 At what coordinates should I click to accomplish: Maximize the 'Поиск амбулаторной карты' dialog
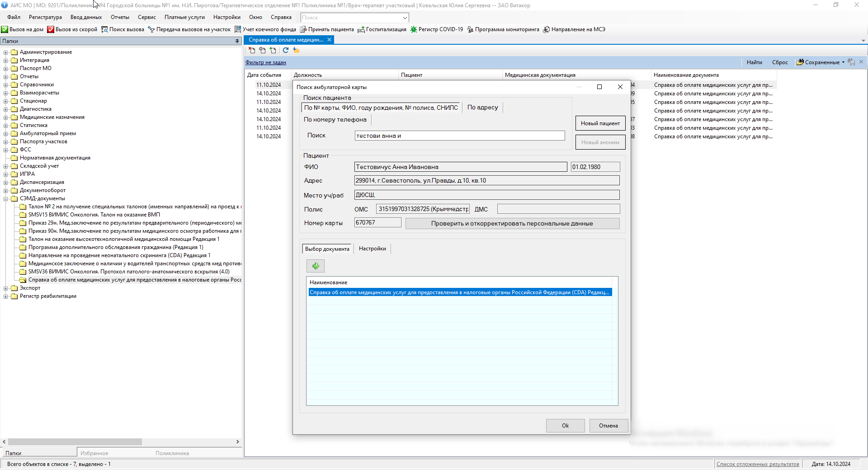tap(599, 87)
